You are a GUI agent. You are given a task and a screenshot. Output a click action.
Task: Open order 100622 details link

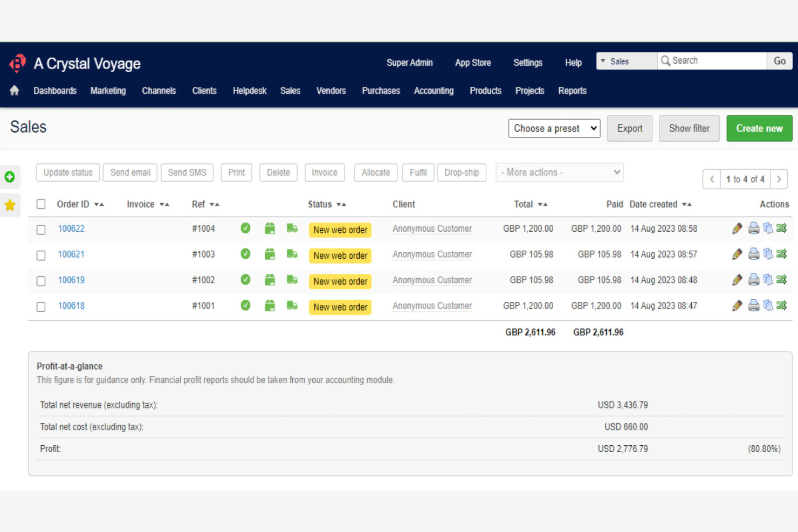point(71,229)
